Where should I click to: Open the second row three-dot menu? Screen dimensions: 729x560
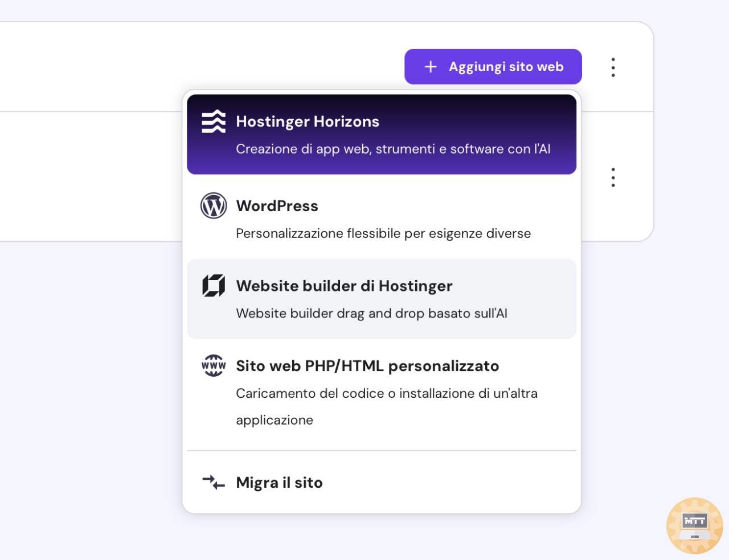tap(613, 177)
